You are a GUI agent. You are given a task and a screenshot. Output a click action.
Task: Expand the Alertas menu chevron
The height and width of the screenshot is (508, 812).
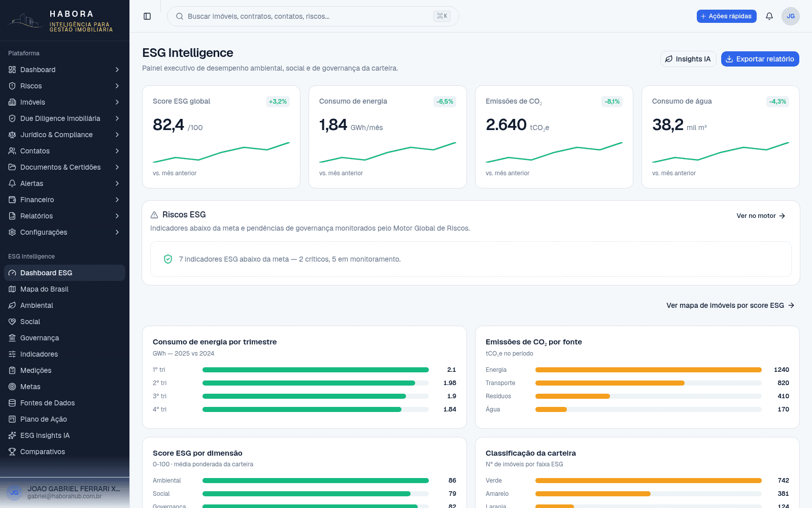point(117,183)
